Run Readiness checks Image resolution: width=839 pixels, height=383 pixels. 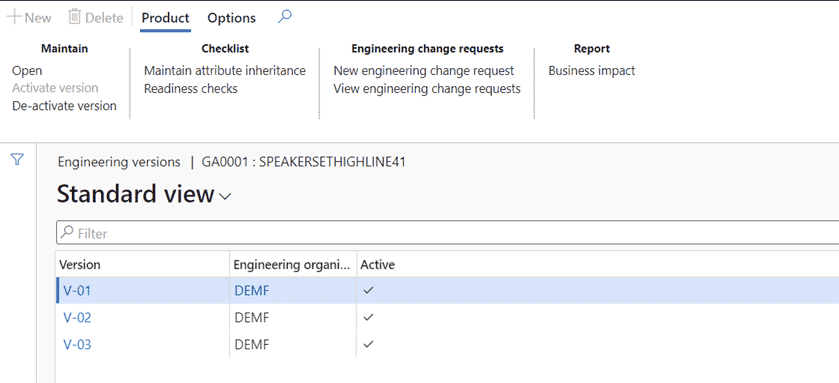coord(190,88)
